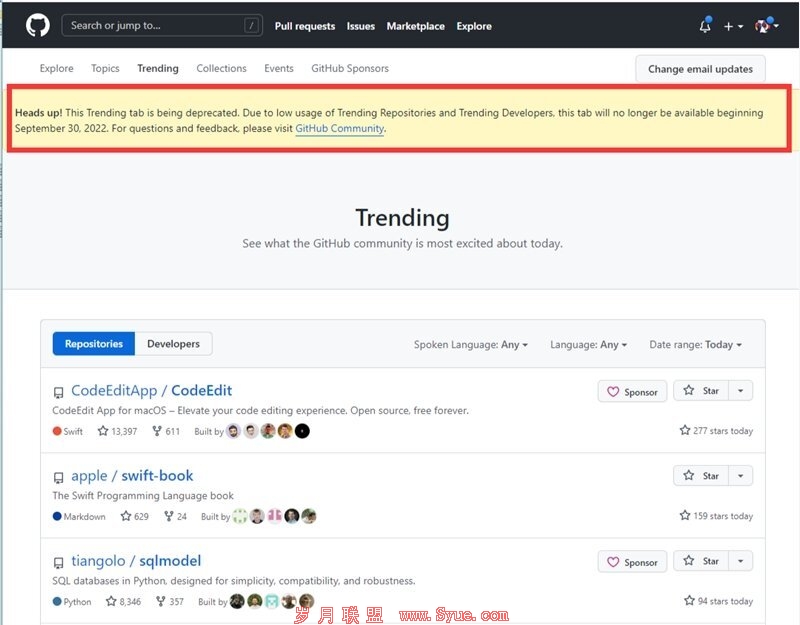This screenshot has height=625, width=800.
Task: Click the star icon beside 277 stars today
Action: point(685,430)
